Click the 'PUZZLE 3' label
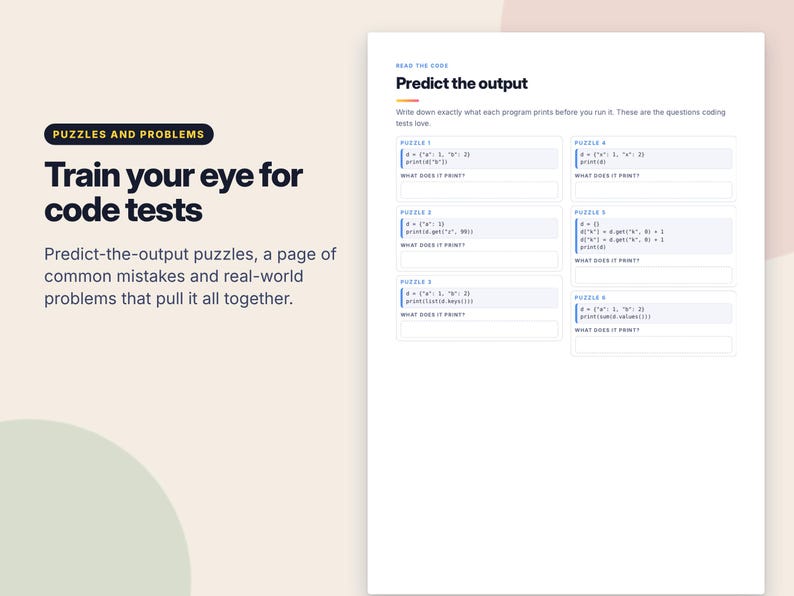This screenshot has height=596, width=794. (416, 282)
